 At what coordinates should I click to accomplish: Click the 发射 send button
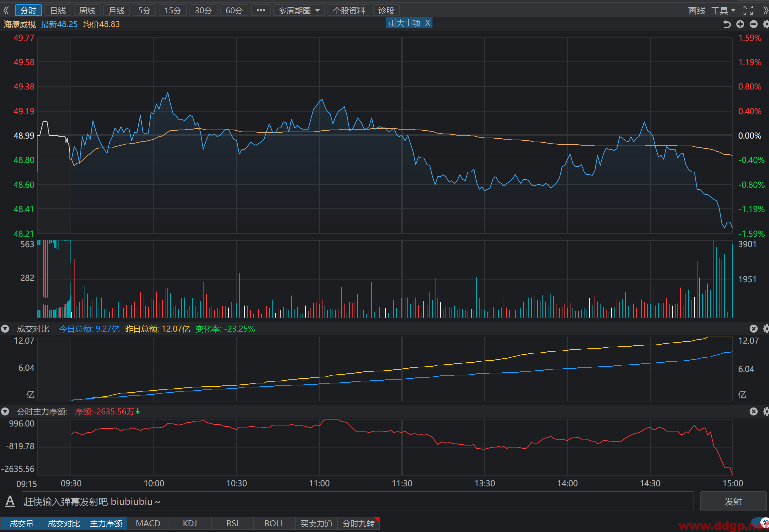click(733, 501)
